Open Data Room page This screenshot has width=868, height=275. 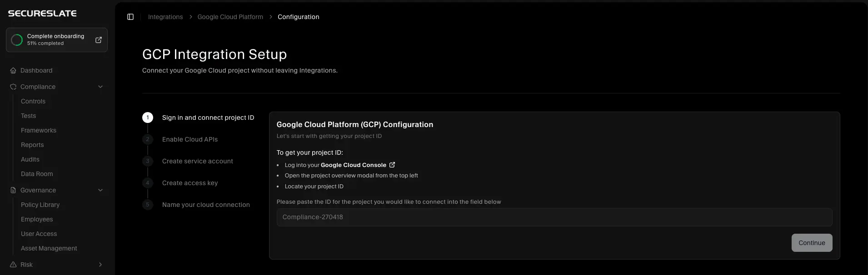(x=37, y=174)
